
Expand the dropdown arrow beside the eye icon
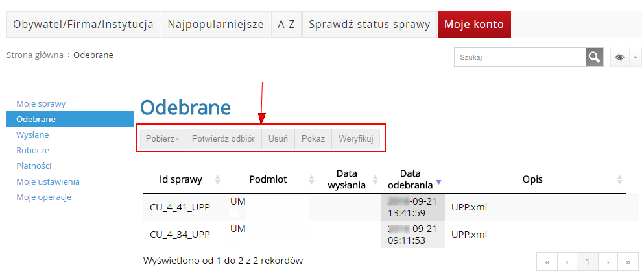(635, 57)
